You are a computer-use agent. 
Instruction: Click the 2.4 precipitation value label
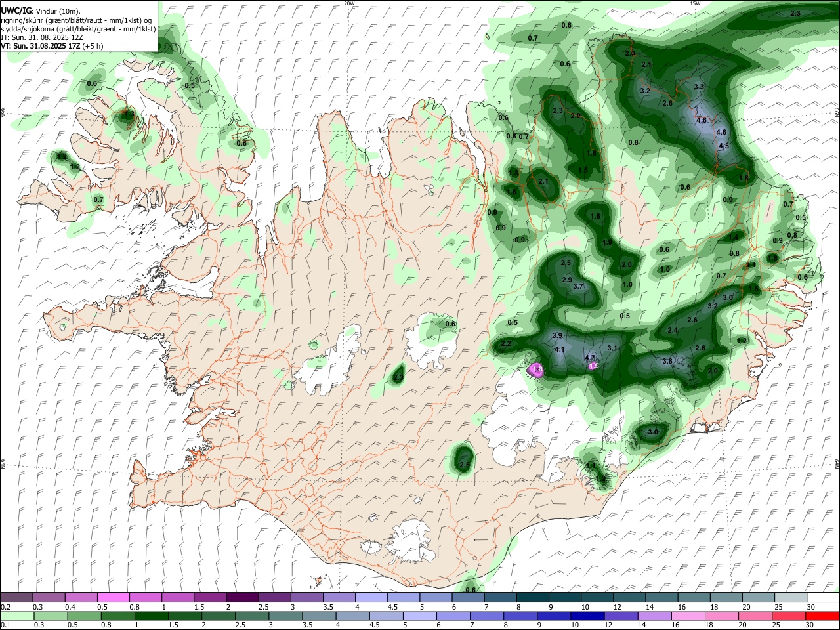(x=672, y=330)
